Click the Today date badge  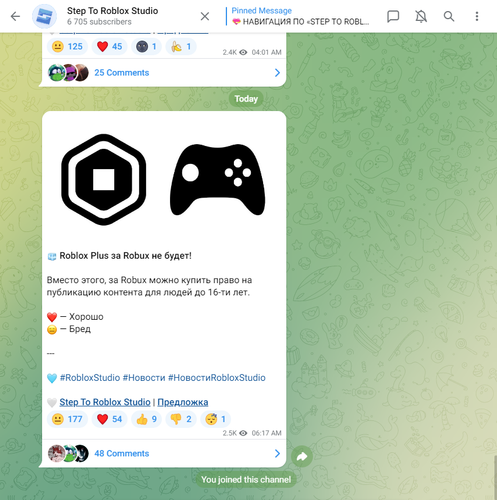(x=246, y=99)
